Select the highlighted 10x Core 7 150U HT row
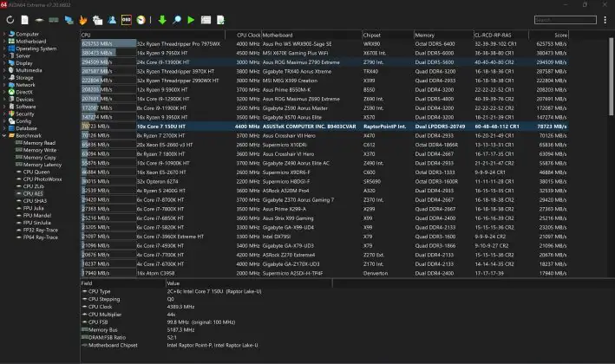The width and height of the screenshot is (615, 364). (324, 127)
